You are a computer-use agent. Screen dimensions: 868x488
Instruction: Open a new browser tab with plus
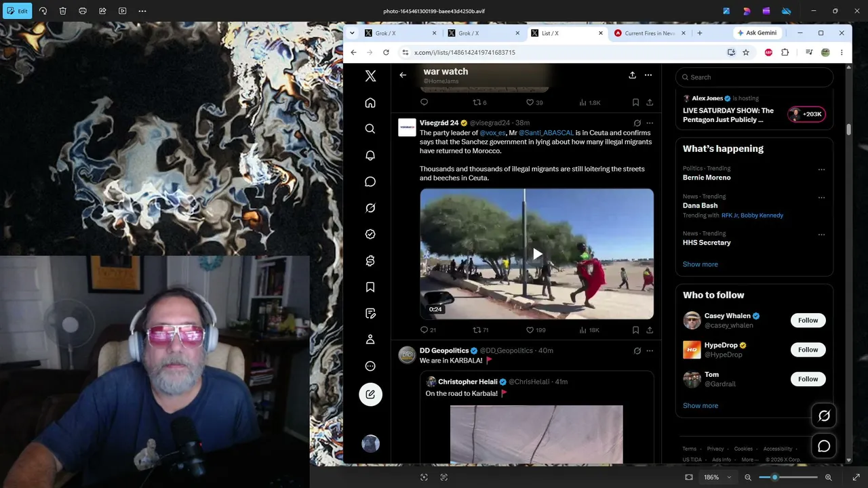[x=700, y=33]
